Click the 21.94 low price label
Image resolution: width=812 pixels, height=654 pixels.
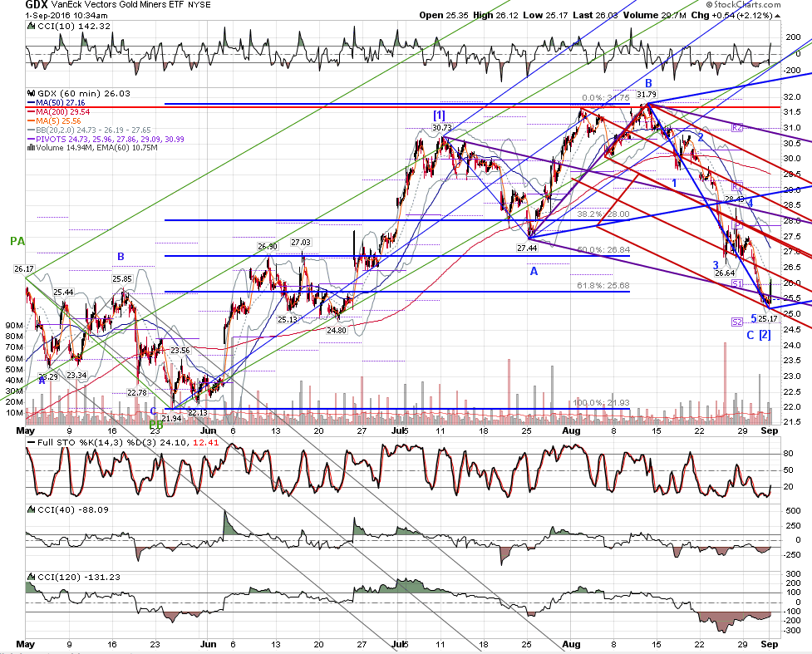pos(171,418)
